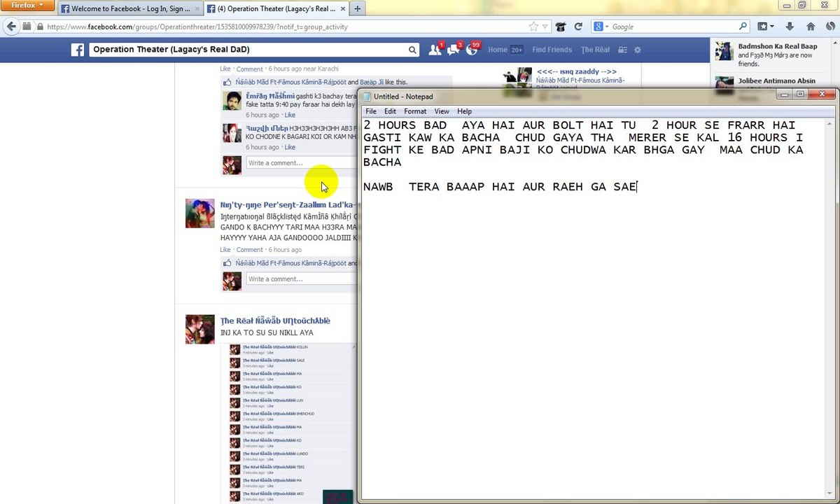Image resolution: width=840 pixels, height=504 pixels.
Task: Open the Google search engine dropdown
Action: pyautogui.click(x=601, y=27)
